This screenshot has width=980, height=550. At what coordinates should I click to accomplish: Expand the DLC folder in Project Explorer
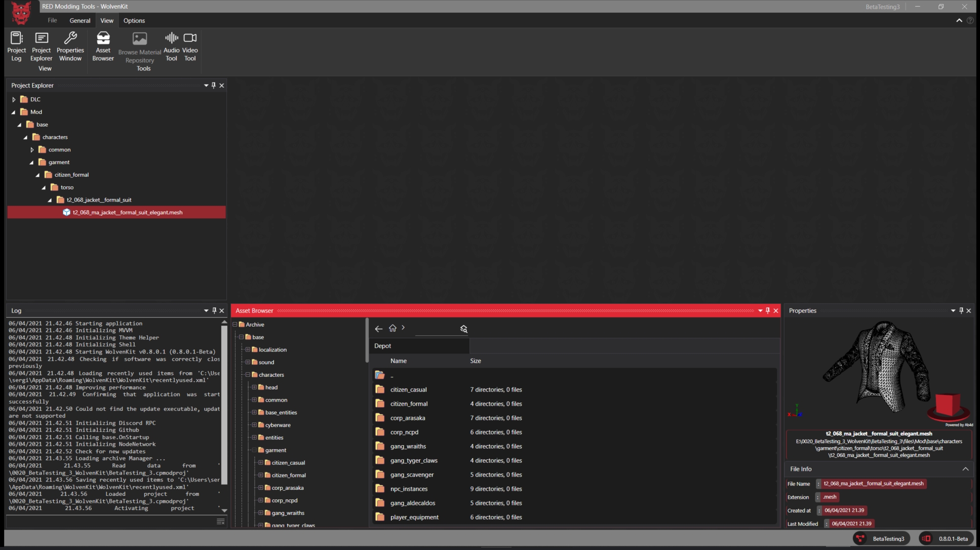pyautogui.click(x=14, y=99)
